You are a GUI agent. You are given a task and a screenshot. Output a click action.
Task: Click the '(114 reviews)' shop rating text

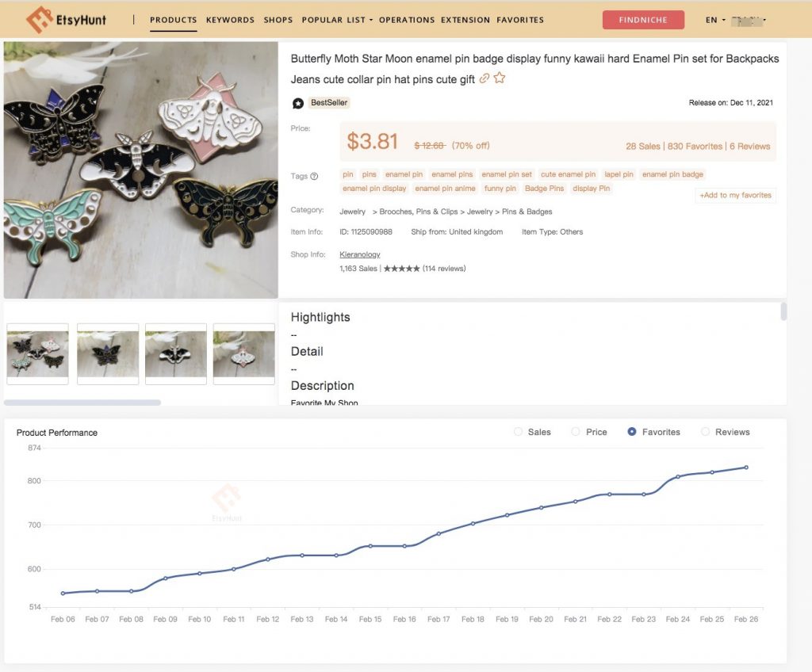pos(444,269)
